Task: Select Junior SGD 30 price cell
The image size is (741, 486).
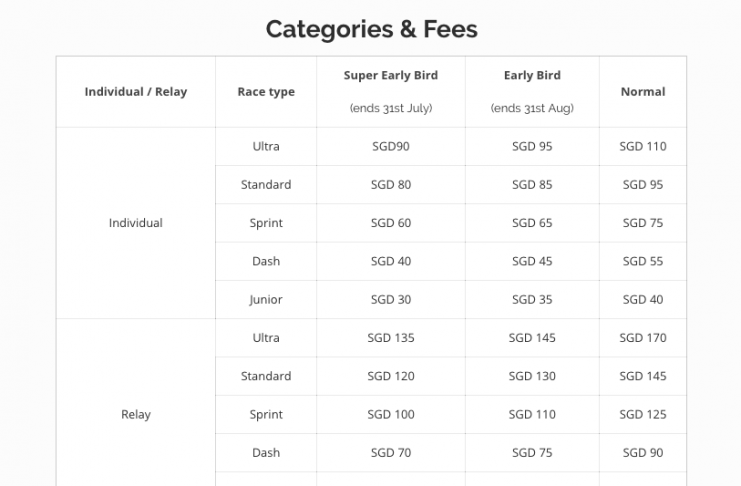Action: (391, 299)
